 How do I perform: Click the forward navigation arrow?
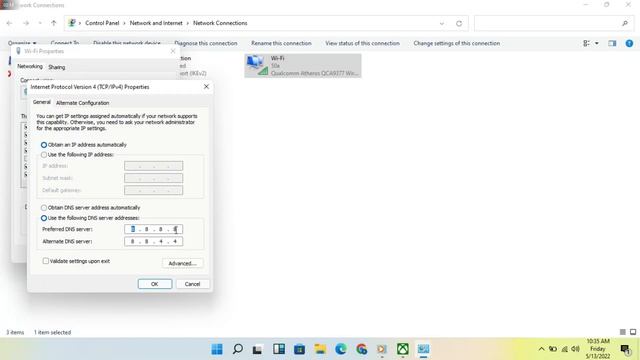26,23
